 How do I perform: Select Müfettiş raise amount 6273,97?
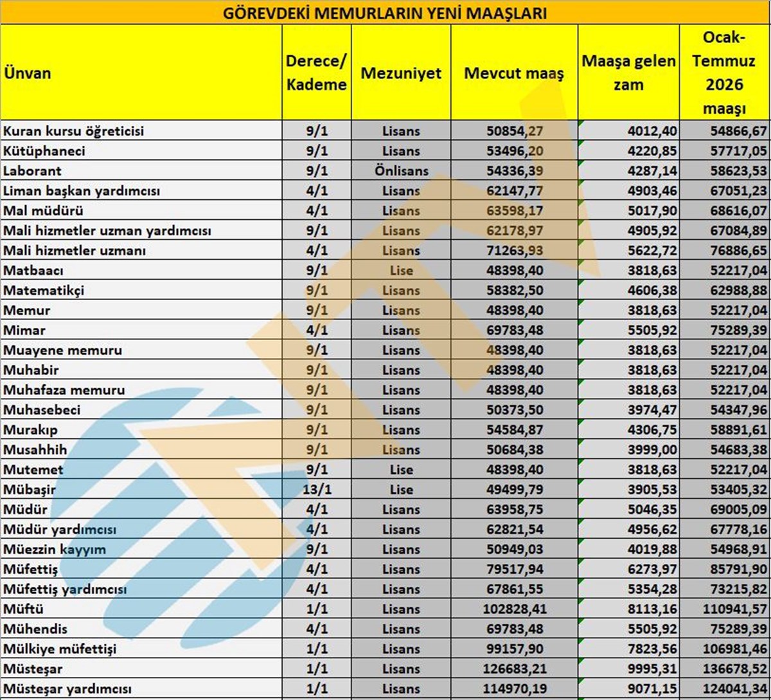[x=651, y=570]
